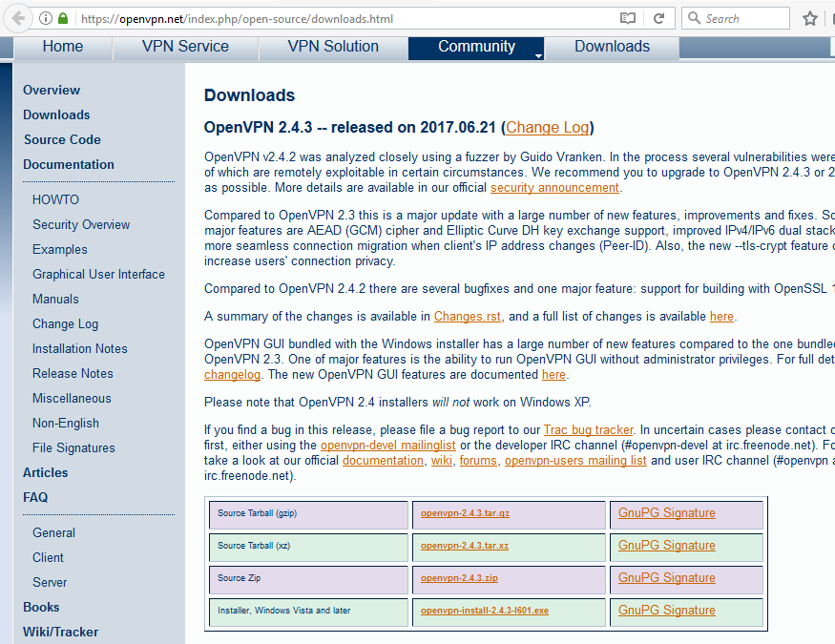Open Downloads in the sidebar
835x644 pixels.
(x=56, y=114)
